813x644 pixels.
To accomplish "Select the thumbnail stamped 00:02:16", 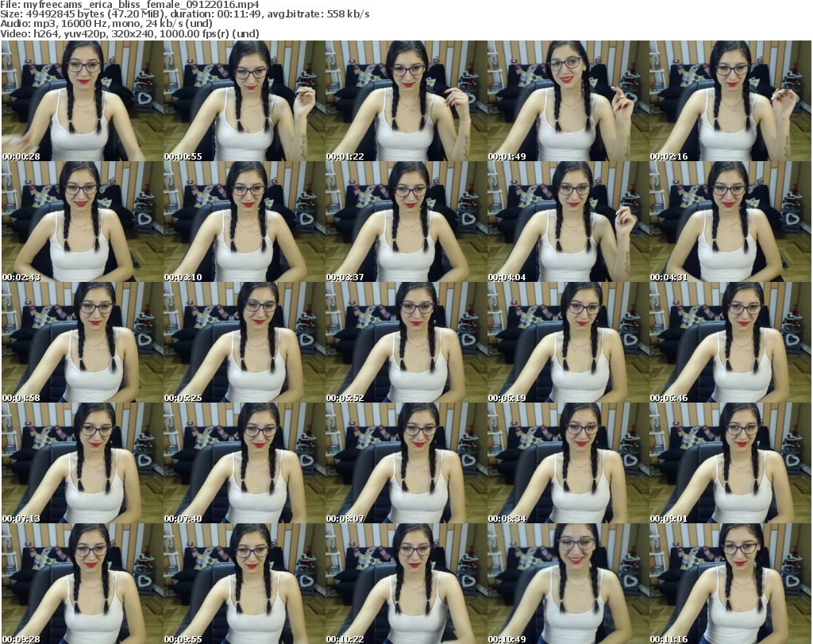I will click(730, 101).
